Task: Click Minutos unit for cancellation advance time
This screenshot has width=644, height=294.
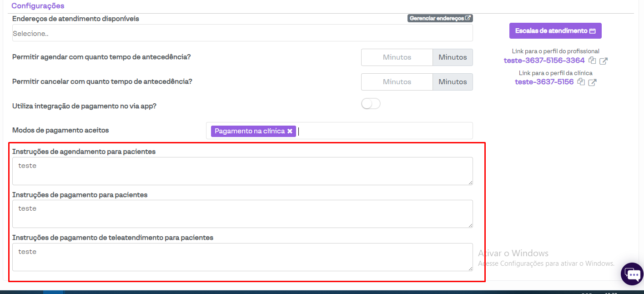Action: [x=453, y=82]
